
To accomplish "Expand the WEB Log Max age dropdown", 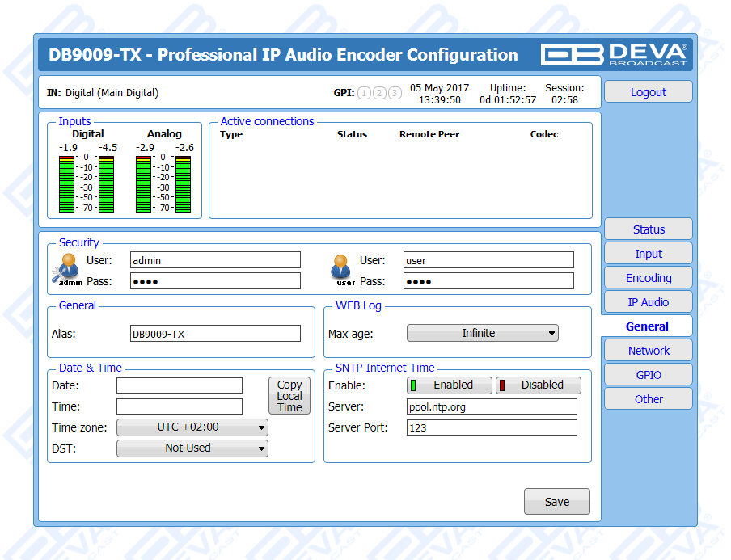I will point(483,333).
